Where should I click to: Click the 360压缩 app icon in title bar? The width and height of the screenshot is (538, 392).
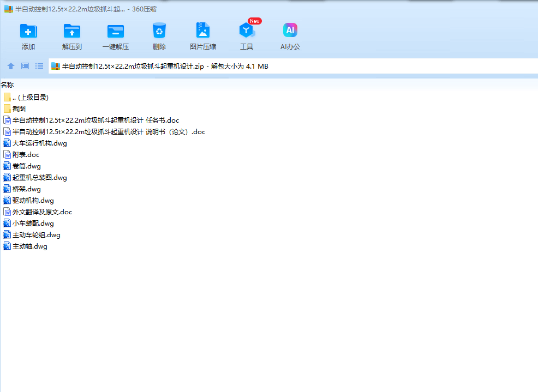click(9, 9)
